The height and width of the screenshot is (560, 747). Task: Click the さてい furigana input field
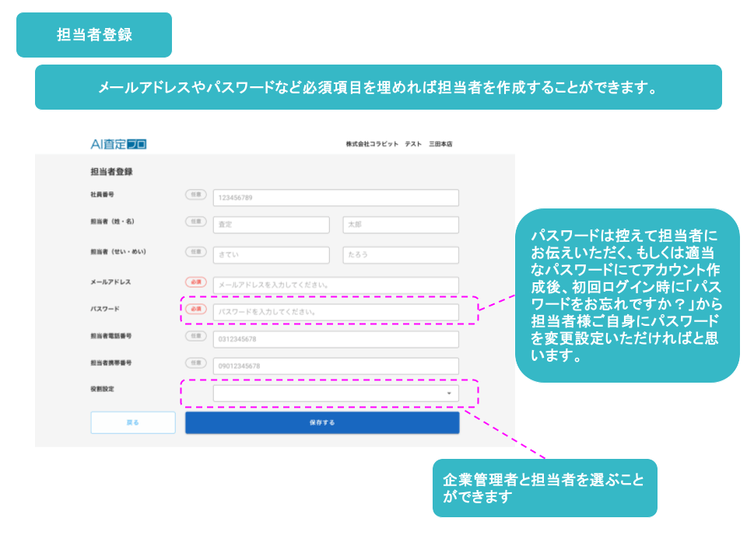(271, 255)
